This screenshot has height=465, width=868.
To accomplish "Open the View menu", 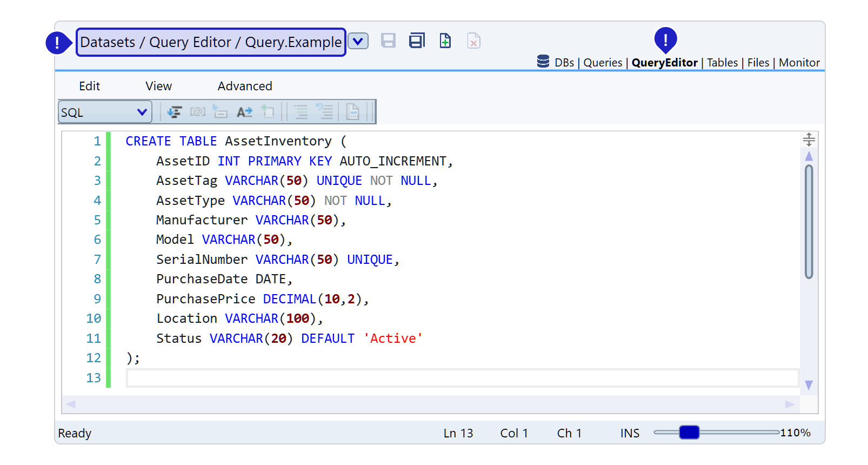I will (x=158, y=87).
